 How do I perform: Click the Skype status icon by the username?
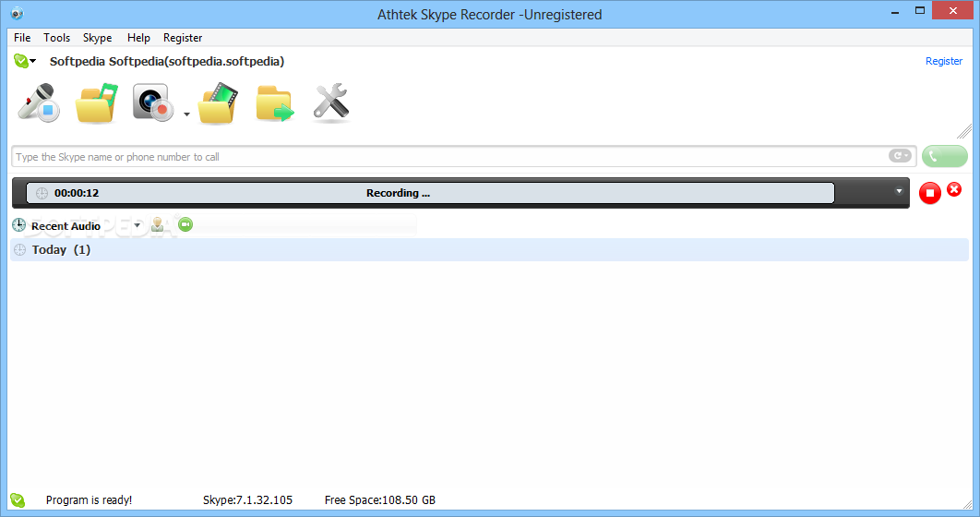tap(20, 61)
